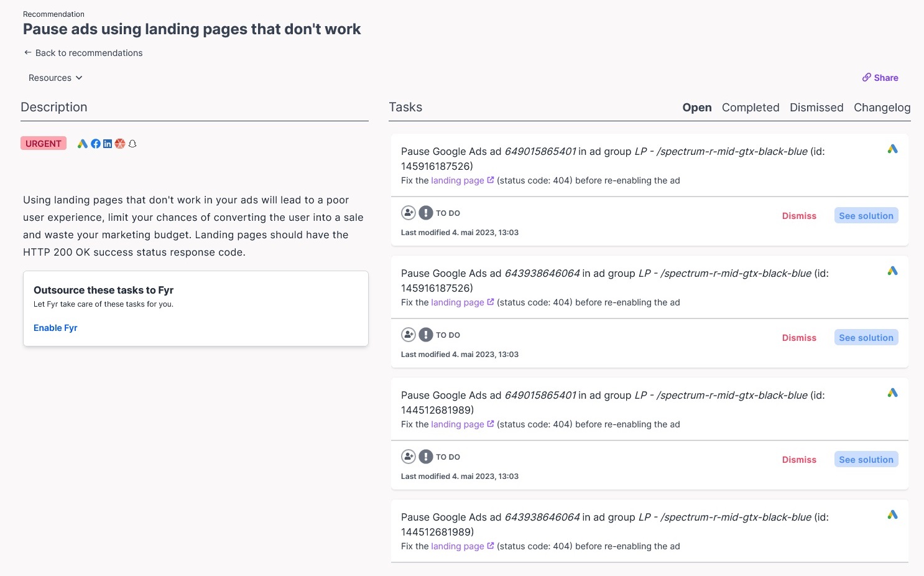Click Enable Fyr link

point(55,328)
